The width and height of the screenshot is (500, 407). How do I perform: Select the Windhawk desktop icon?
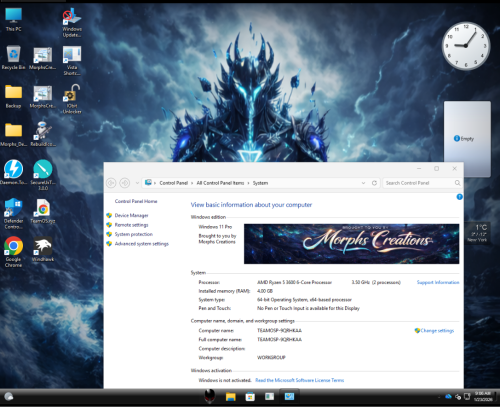coord(43,249)
